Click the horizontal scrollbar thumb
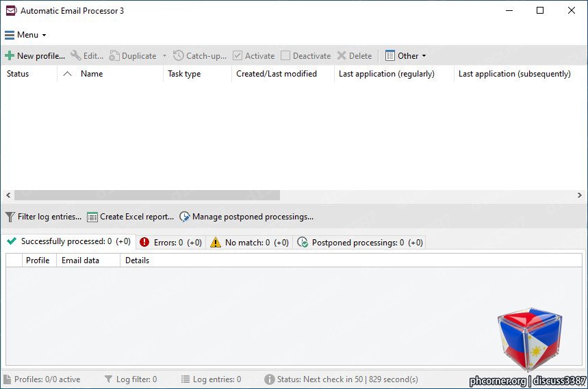This screenshot has height=389, width=588. [147, 195]
